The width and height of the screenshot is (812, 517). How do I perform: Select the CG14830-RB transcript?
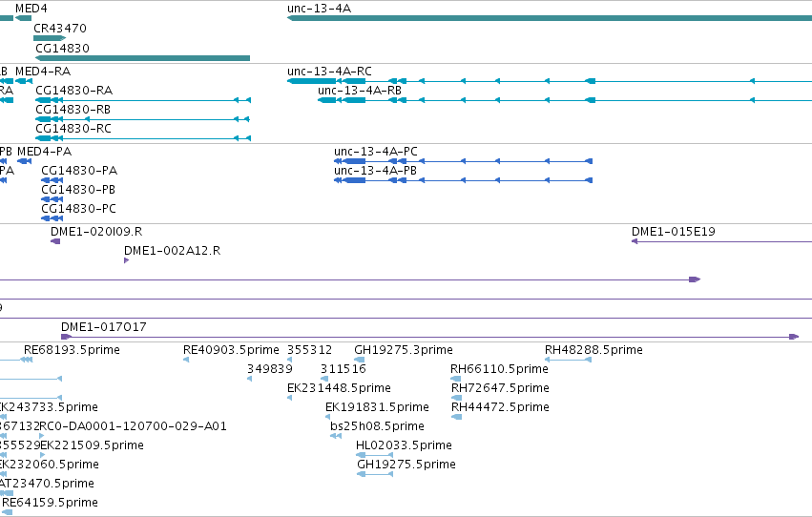pyautogui.click(x=142, y=119)
